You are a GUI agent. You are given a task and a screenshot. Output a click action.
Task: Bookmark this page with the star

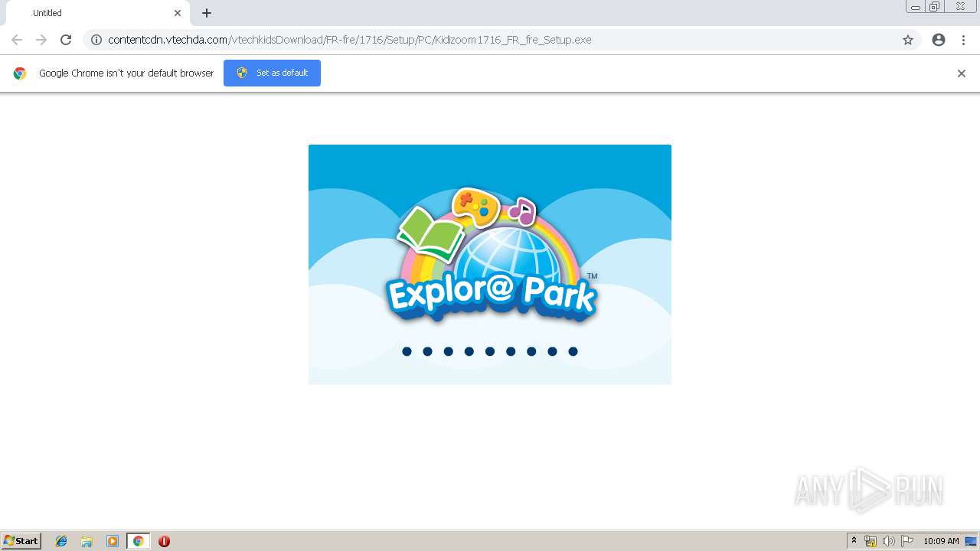tap(908, 40)
